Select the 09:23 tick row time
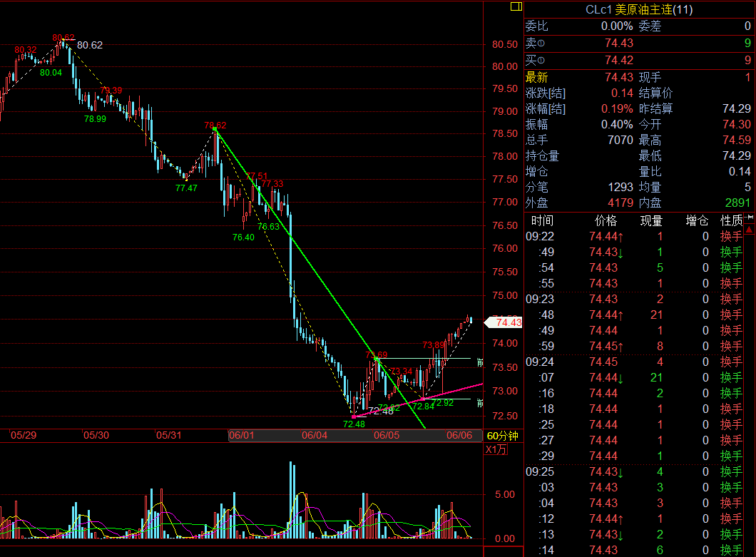The height and width of the screenshot is (557, 756). click(540, 299)
